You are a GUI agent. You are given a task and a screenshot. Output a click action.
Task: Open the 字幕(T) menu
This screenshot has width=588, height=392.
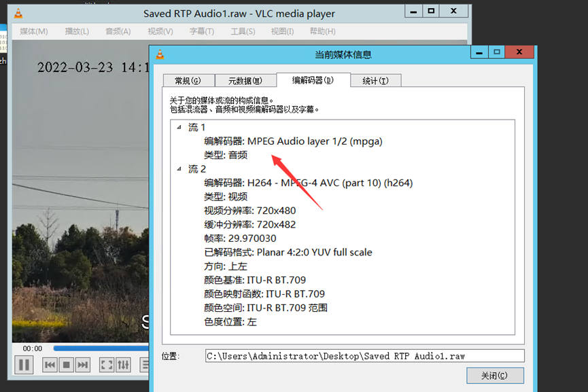tap(202, 31)
